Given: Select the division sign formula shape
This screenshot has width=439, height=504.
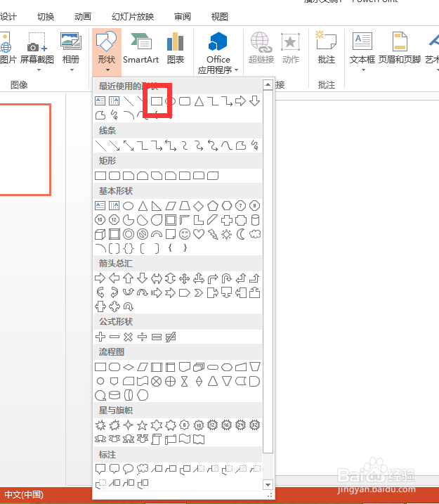Looking at the screenshot, I should click(x=143, y=337).
